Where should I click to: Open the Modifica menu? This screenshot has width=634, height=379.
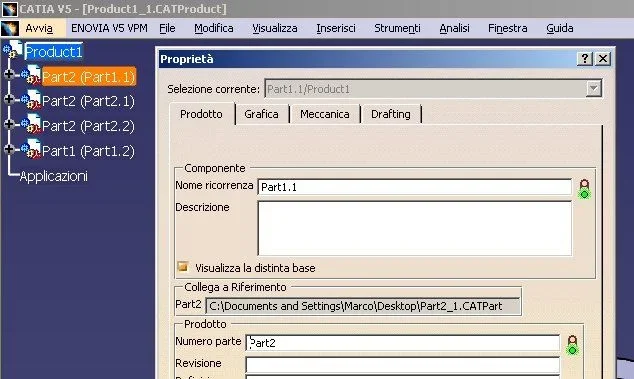[x=214, y=28]
